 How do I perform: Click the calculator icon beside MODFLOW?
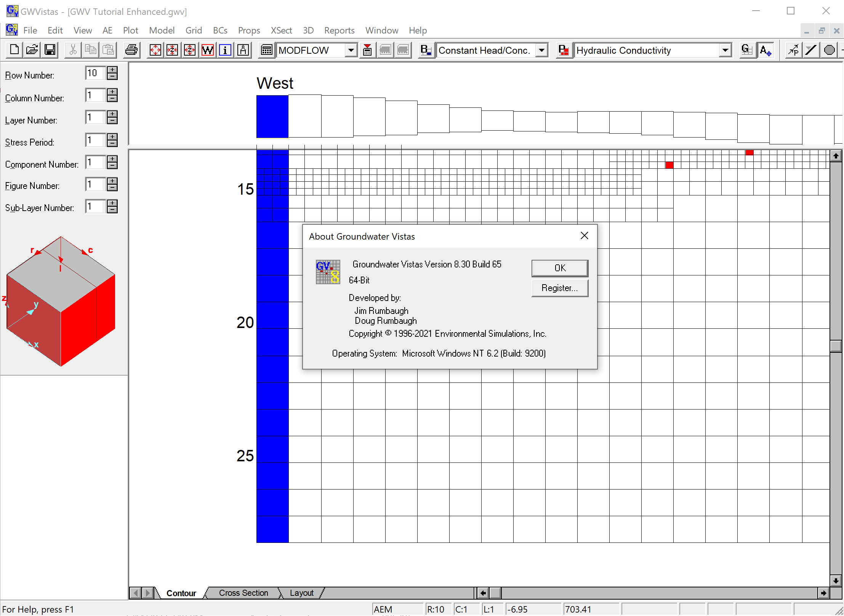click(x=266, y=50)
